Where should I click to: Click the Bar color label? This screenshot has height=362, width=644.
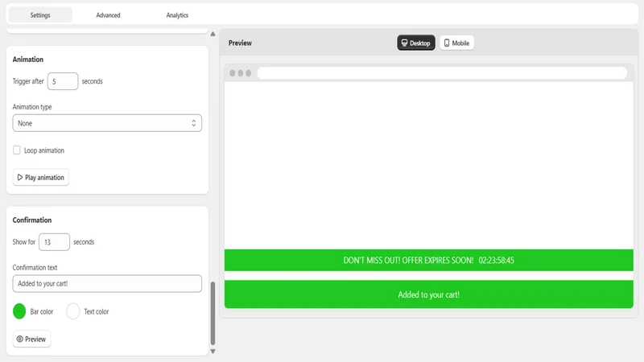point(42,311)
